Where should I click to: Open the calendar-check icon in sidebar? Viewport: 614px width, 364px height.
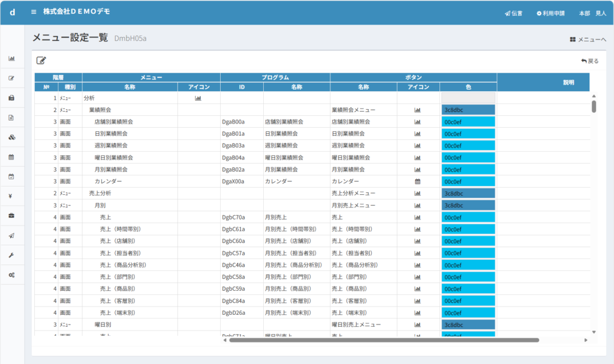pyautogui.click(x=11, y=176)
